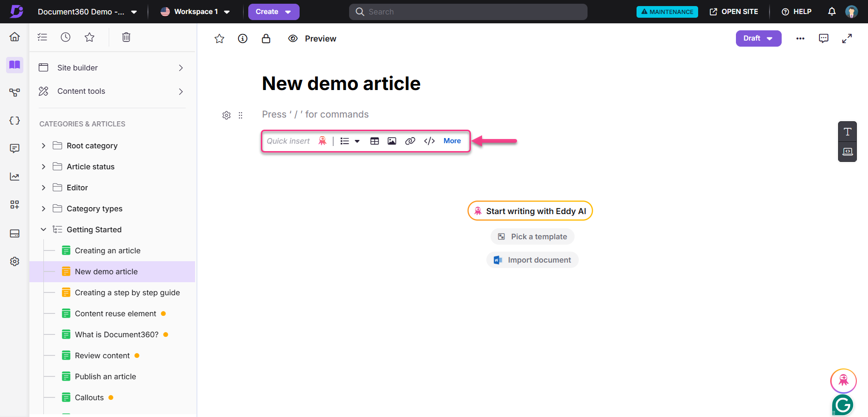Image resolution: width=868 pixels, height=417 pixels.
Task: Click the MAINTENANCE badge
Action: [667, 12]
